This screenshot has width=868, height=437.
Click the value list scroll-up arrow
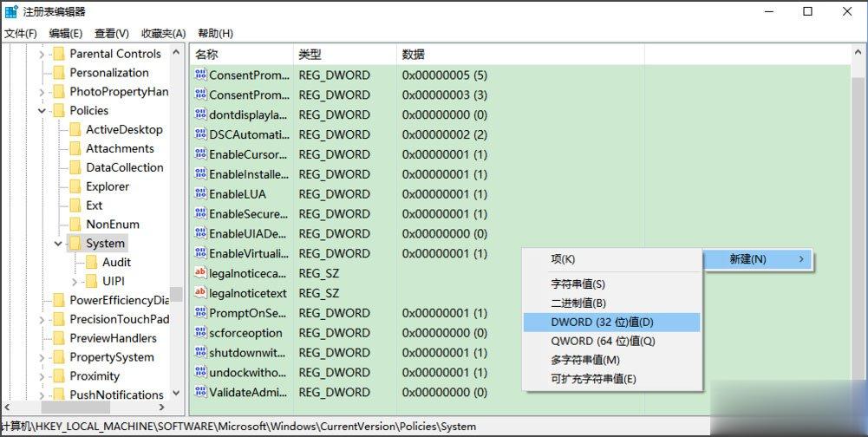(x=858, y=53)
